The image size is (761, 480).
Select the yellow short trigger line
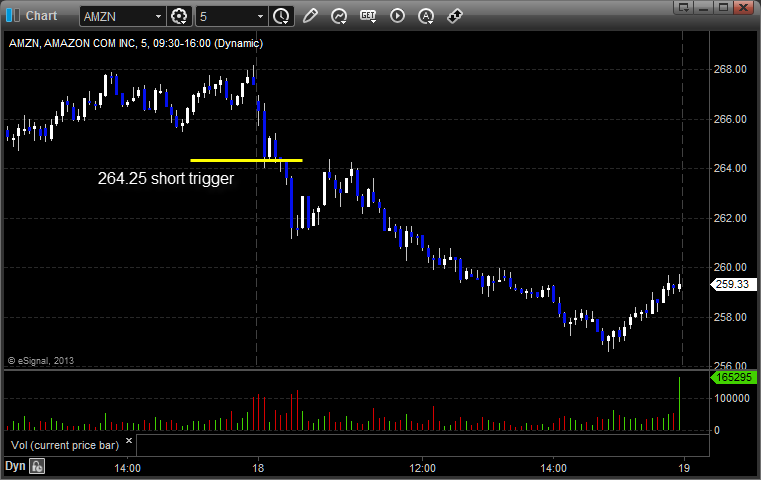click(247, 160)
